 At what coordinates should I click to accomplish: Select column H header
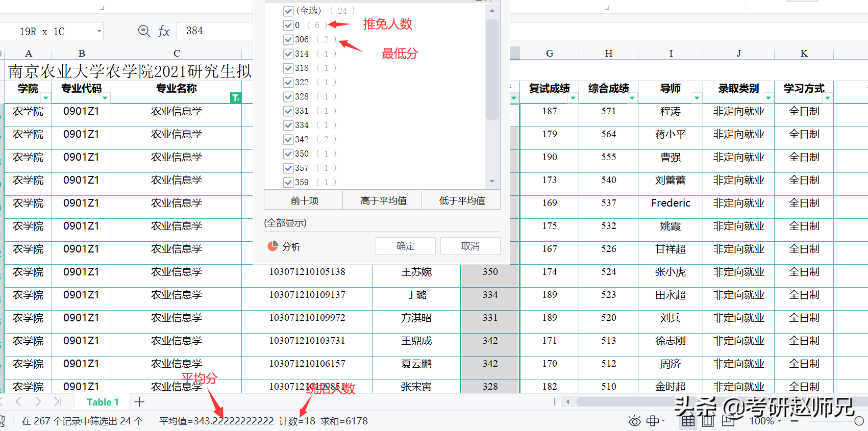[609, 53]
